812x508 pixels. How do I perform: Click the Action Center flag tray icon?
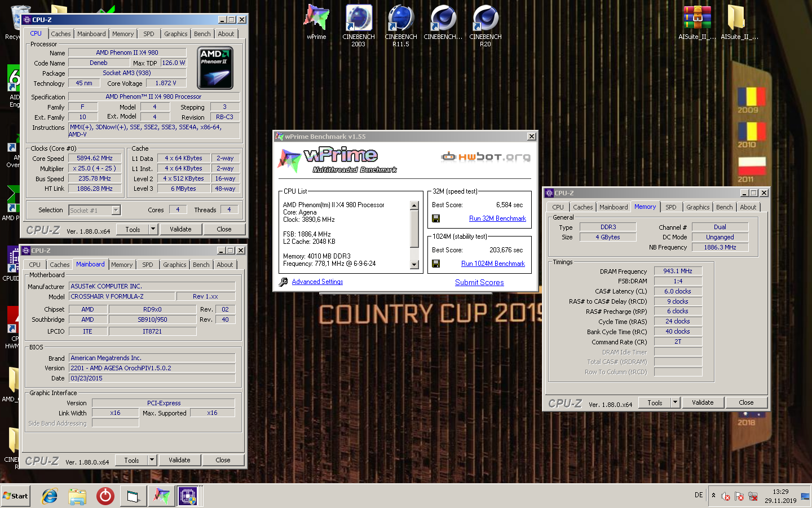pos(739,497)
